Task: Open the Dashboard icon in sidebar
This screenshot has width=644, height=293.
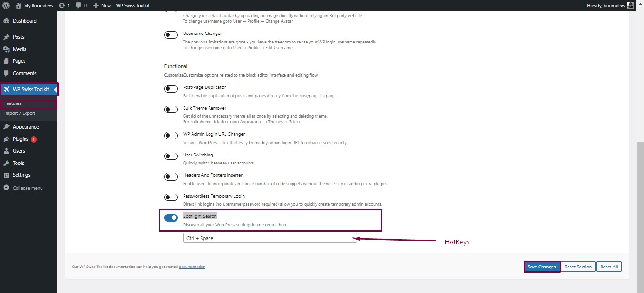Action: (6, 21)
